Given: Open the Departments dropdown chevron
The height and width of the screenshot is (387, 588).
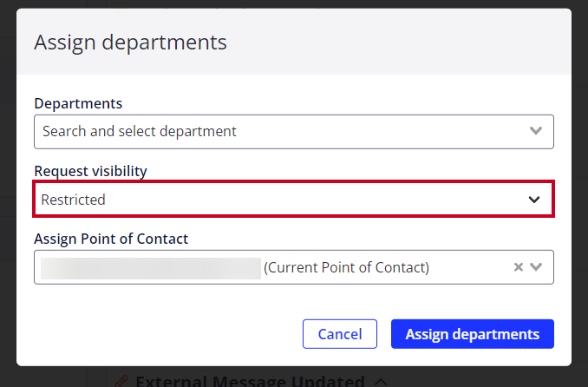Looking at the screenshot, I should (x=536, y=131).
